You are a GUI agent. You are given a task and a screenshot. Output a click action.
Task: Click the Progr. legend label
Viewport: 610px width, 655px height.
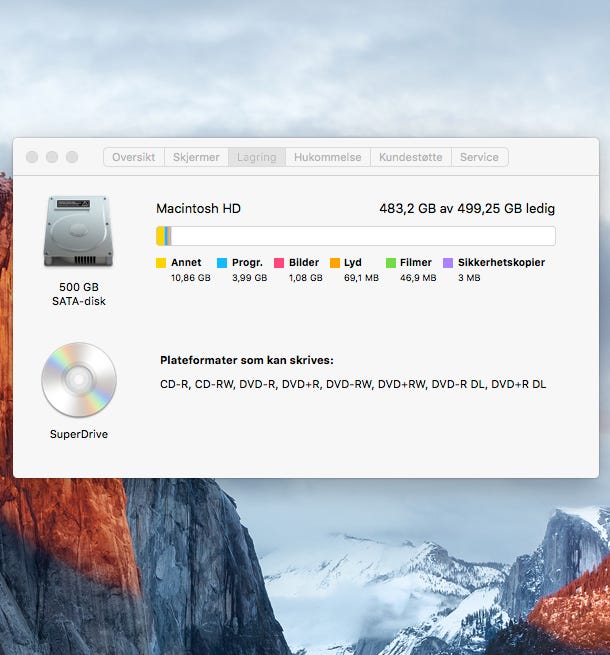click(247, 262)
